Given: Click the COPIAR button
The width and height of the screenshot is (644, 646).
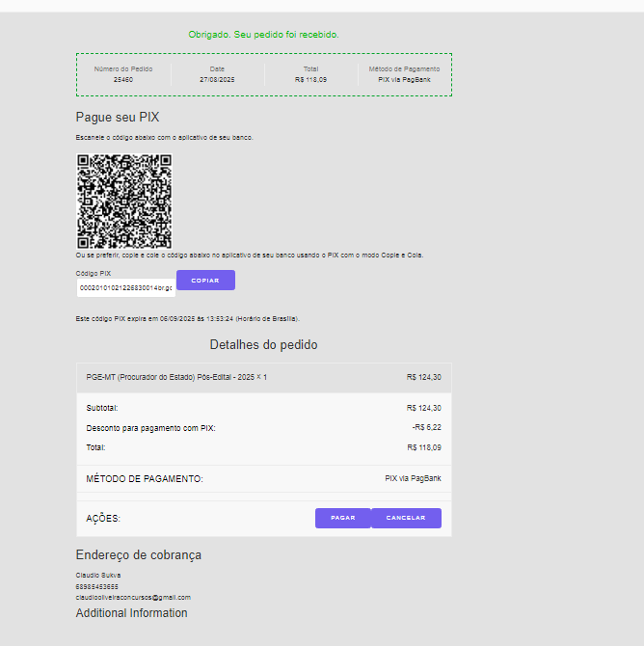Looking at the screenshot, I should tap(205, 281).
